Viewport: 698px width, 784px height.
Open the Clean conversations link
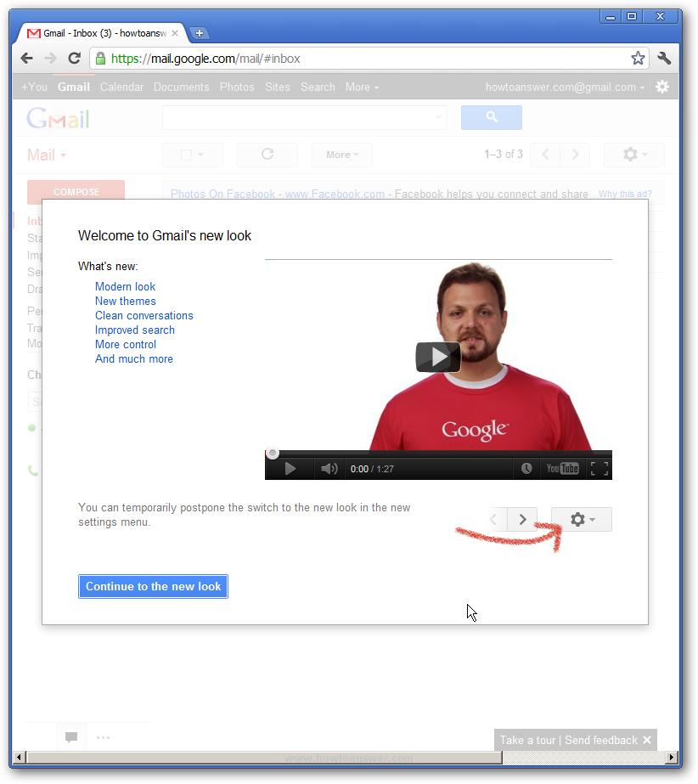coord(144,315)
